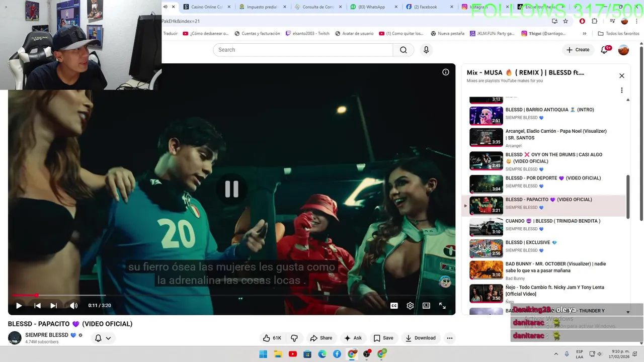Mute the video volume
Viewport: 644px width, 362px height.
click(73, 305)
